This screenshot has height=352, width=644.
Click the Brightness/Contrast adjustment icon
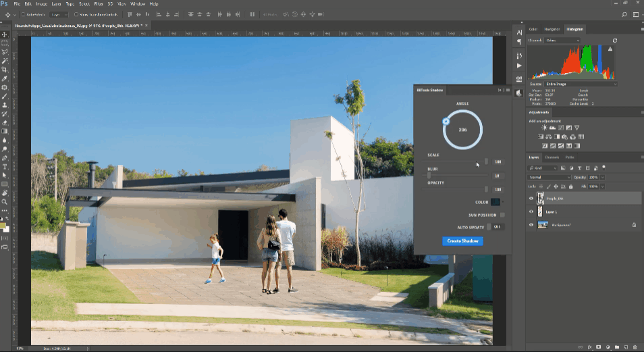coord(544,128)
